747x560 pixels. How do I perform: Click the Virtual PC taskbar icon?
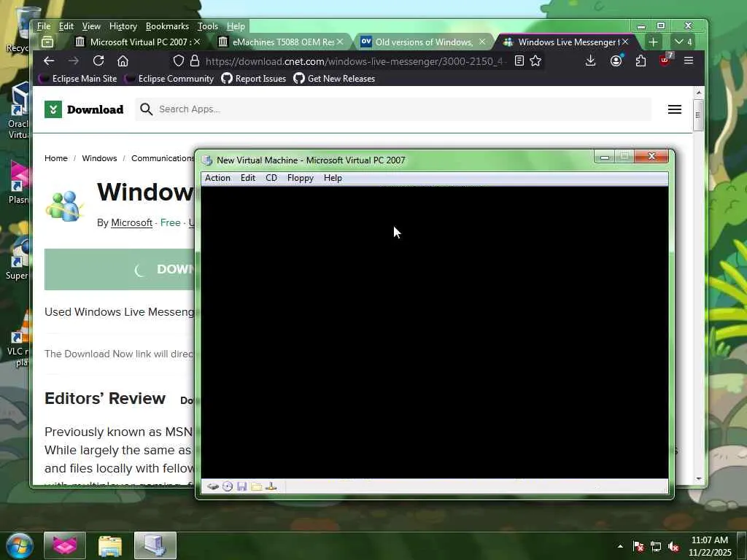pyautogui.click(x=155, y=545)
